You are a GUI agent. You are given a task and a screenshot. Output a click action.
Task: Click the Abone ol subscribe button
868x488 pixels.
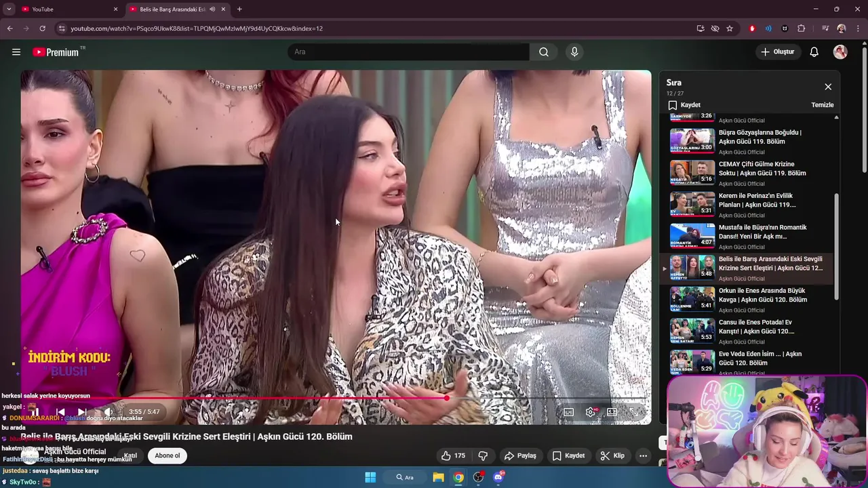coord(167,455)
